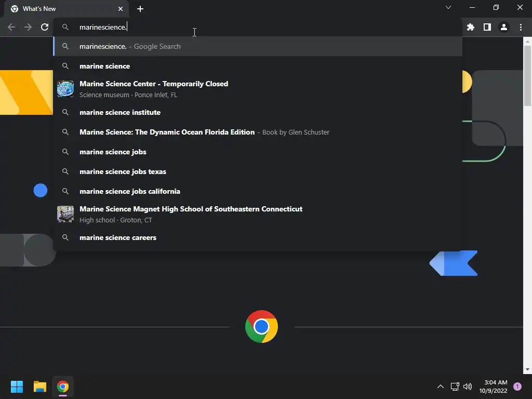Choose the 'marine science' suggestion
The image size is (532, 399).
pos(258,66)
